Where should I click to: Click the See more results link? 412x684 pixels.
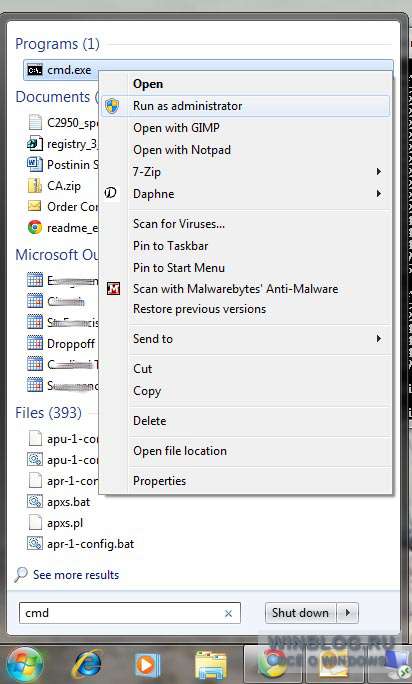(76, 575)
